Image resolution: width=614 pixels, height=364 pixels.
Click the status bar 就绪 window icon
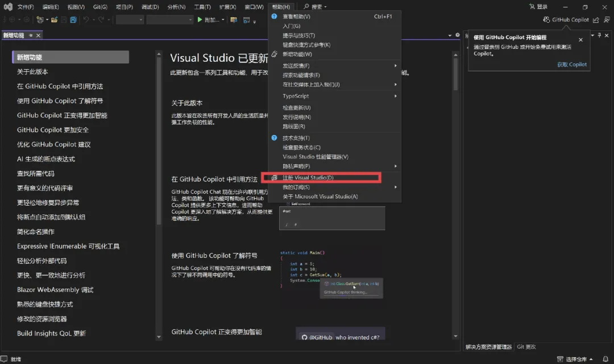click(x=4, y=359)
